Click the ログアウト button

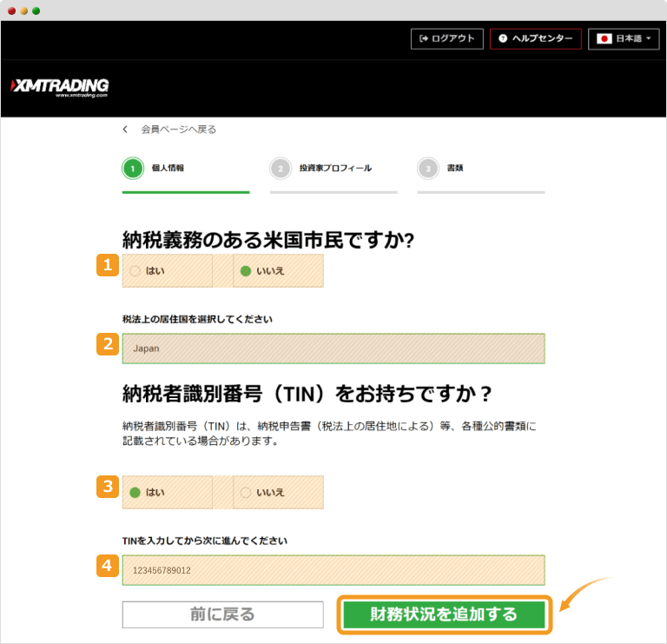(447, 39)
